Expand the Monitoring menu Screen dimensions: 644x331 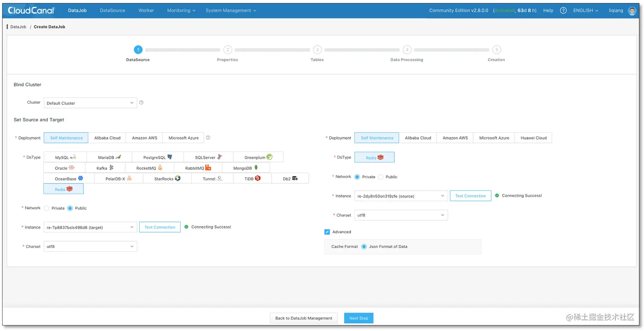tap(181, 10)
